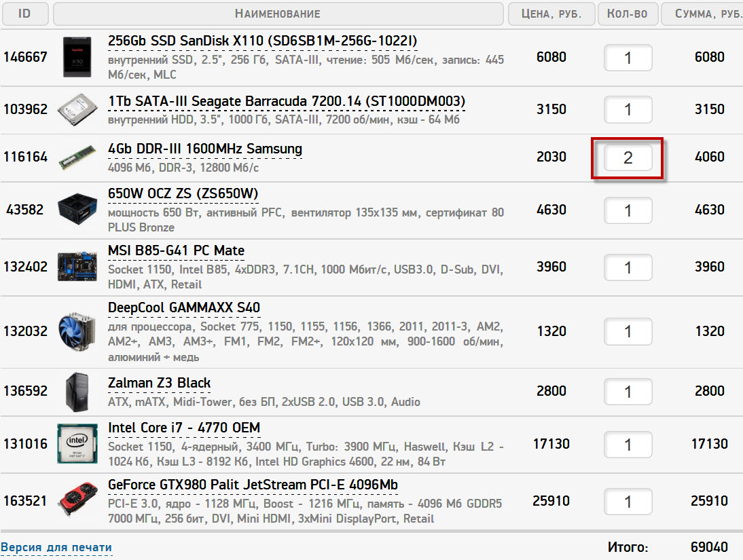This screenshot has width=743, height=560.
Task: Click the Итого label
Action: tap(628, 548)
